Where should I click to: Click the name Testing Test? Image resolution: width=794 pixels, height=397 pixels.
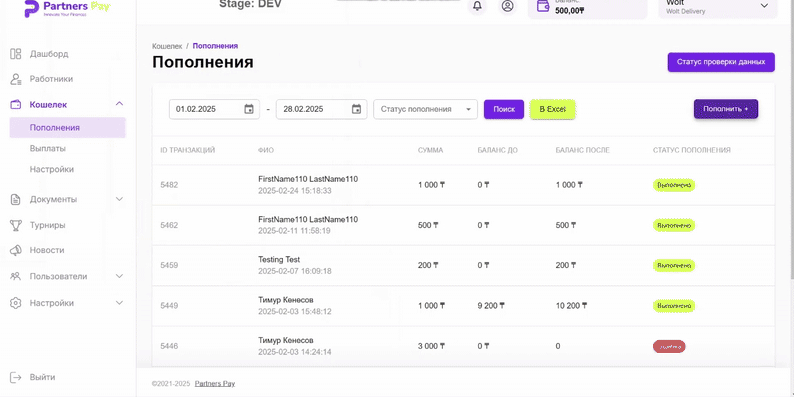[279, 259]
